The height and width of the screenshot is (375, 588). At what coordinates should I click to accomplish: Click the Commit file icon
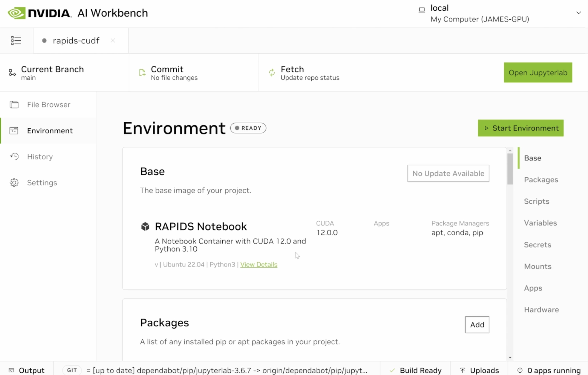tap(142, 73)
